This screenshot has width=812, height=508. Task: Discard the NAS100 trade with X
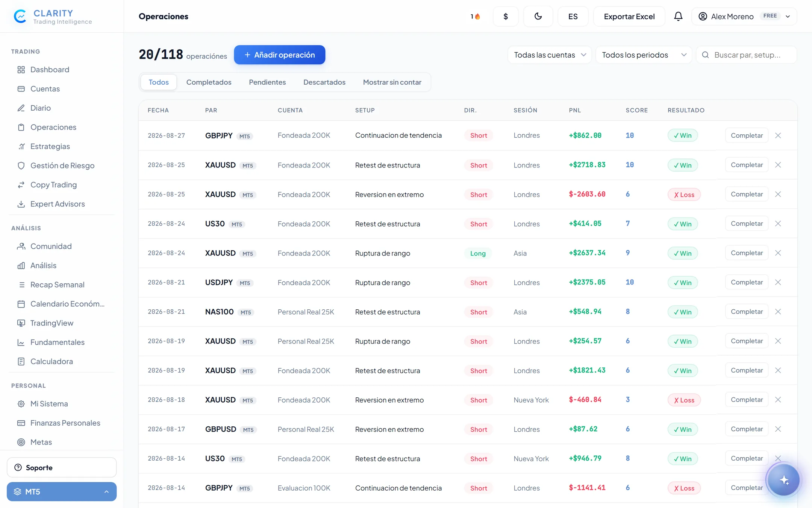click(778, 312)
